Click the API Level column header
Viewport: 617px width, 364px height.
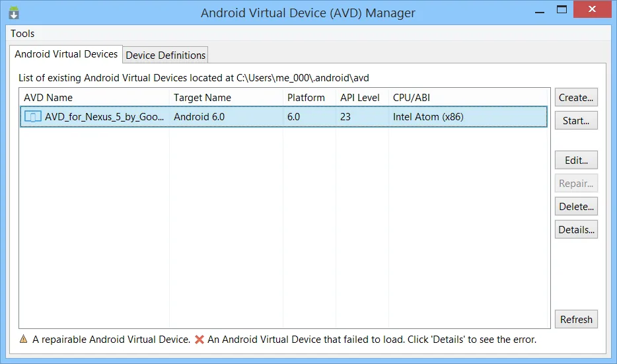click(x=362, y=98)
